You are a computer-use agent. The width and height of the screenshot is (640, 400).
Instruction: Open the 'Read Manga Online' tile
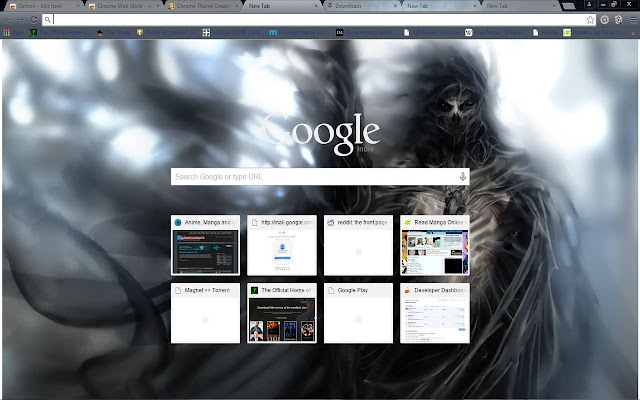(x=435, y=245)
